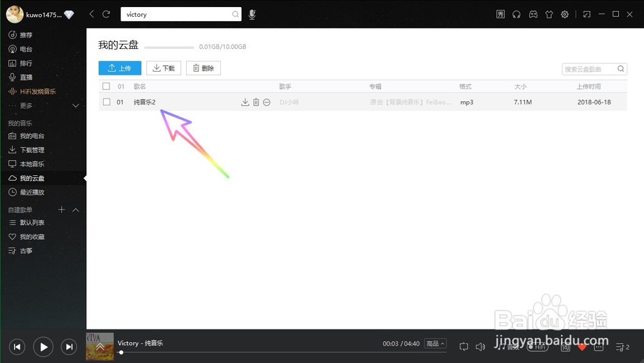Click the red heart favorite icon
644x363 pixels.
pos(582,346)
